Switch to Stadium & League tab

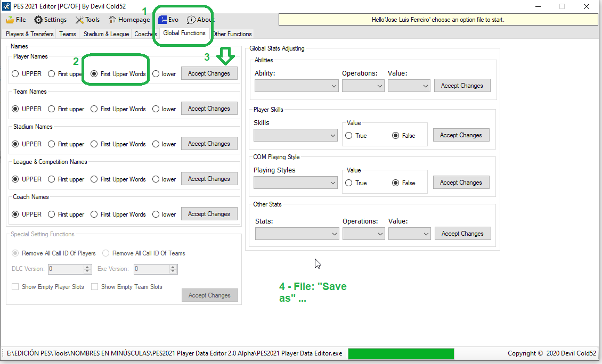click(x=106, y=34)
